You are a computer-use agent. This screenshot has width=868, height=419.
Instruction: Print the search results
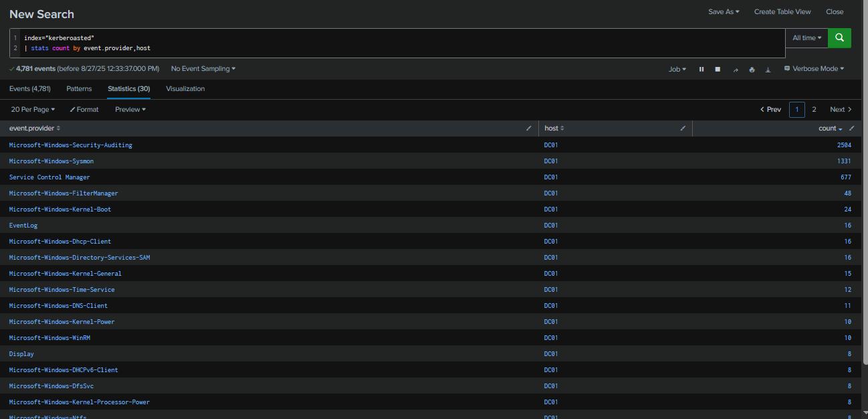coord(752,69)
